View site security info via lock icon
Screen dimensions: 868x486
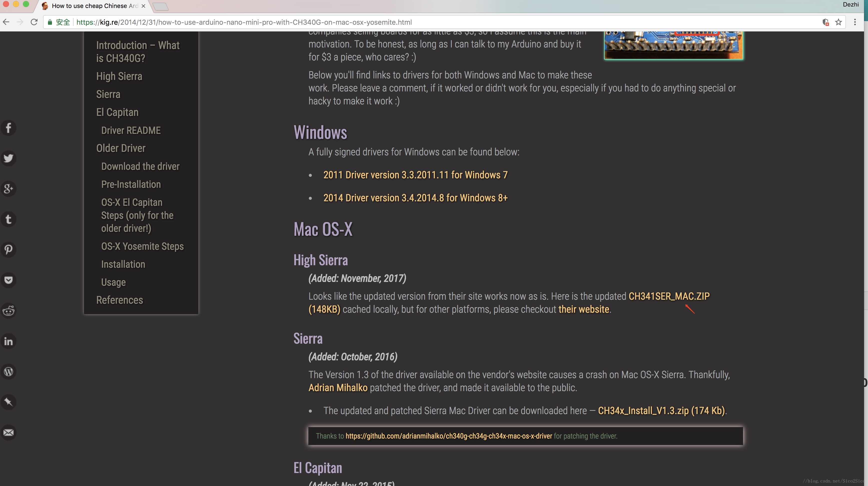[x=50, y=22]
